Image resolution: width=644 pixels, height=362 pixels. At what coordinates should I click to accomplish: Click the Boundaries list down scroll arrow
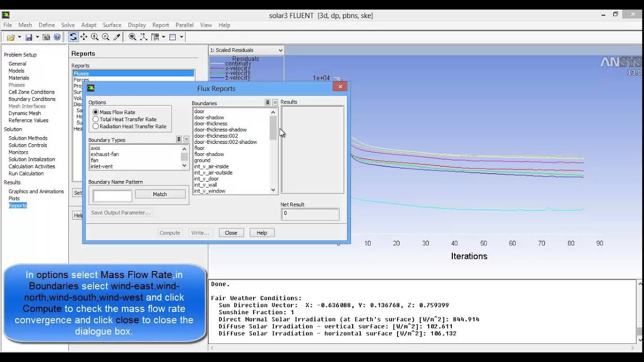click(x=273, y=190)
